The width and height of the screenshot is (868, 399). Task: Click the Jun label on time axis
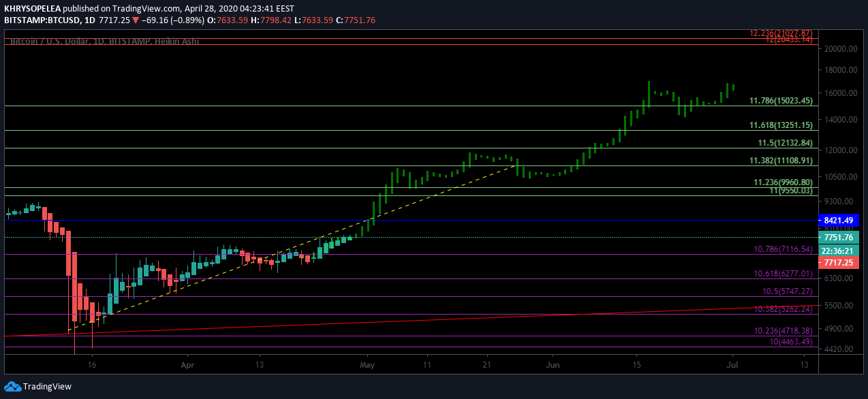(x=553, y=366)
